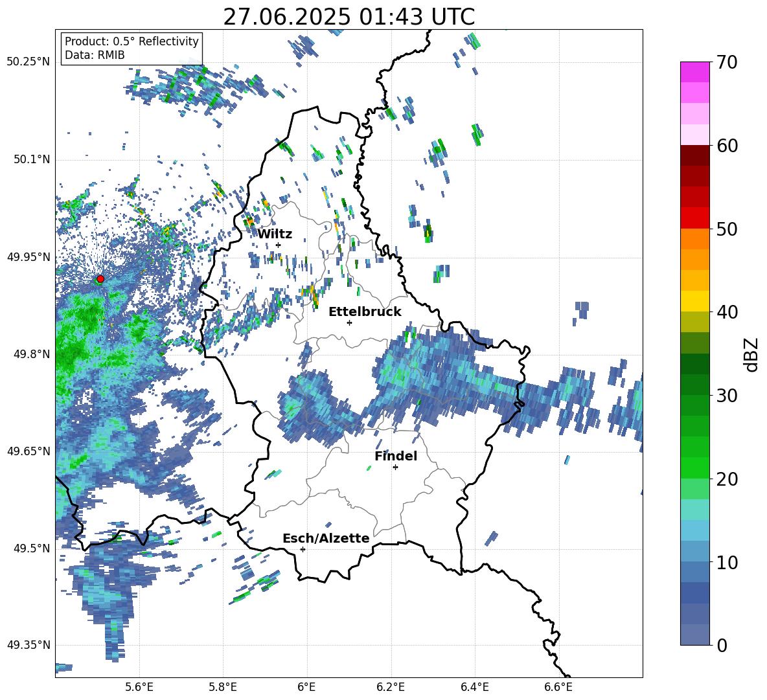The width and height of the screenshot is (767, 700).
Task: Click the cross marker under Findel
Action: click(395, 468)
